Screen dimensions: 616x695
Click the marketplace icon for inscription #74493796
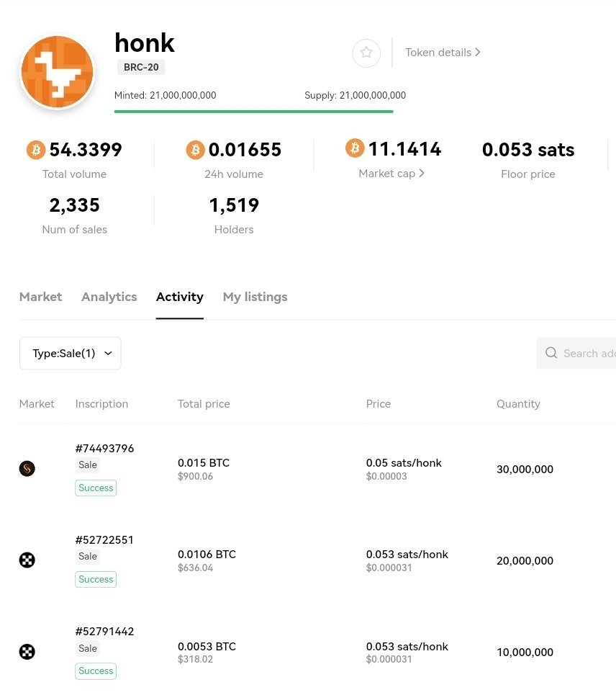point(27,469)
